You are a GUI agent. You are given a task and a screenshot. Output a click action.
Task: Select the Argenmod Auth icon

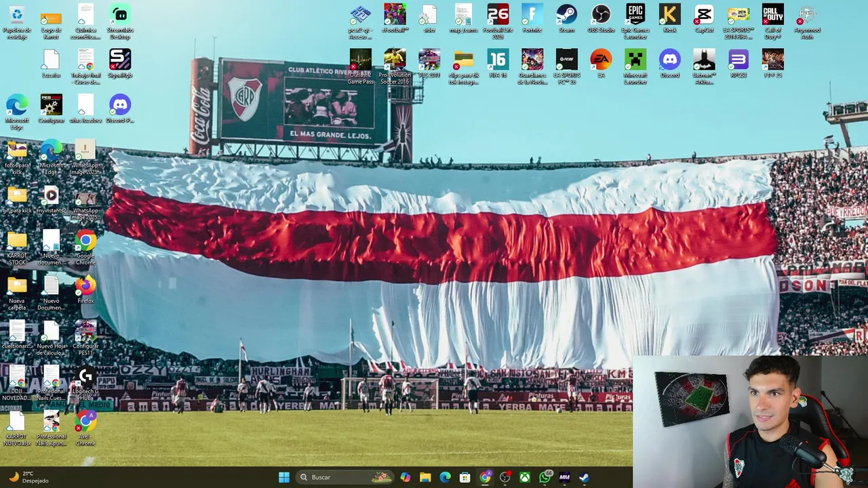[x=807, y=22]
